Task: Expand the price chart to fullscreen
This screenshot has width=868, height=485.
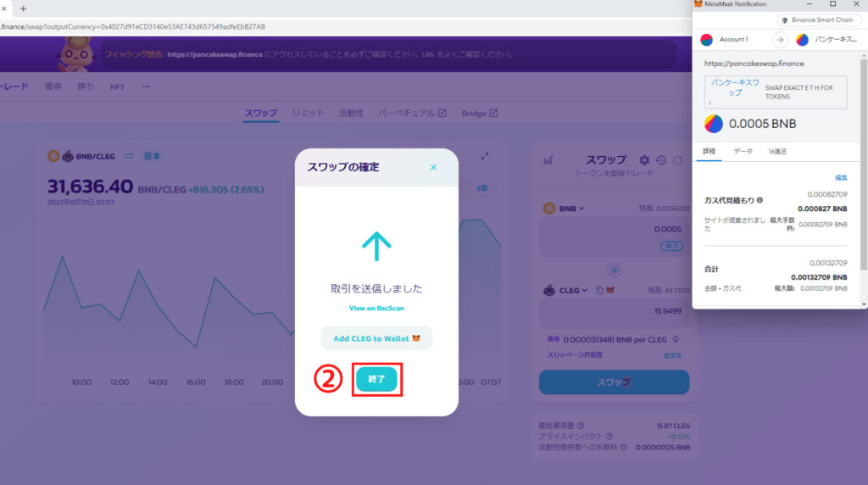Action: [485, 157]
